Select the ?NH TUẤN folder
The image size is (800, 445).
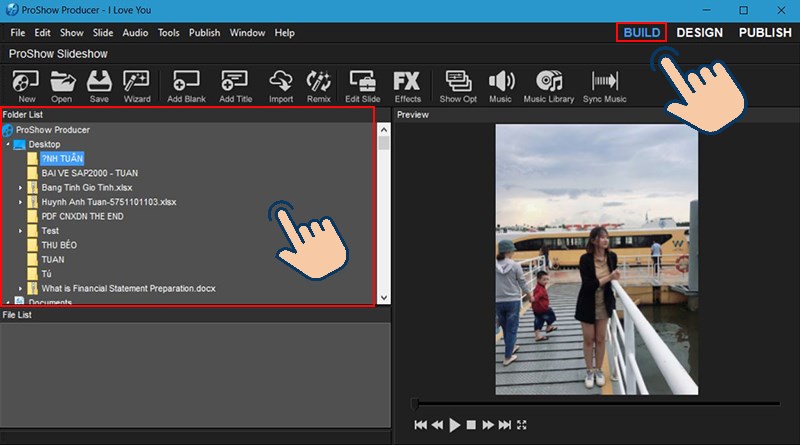(62, 159)
